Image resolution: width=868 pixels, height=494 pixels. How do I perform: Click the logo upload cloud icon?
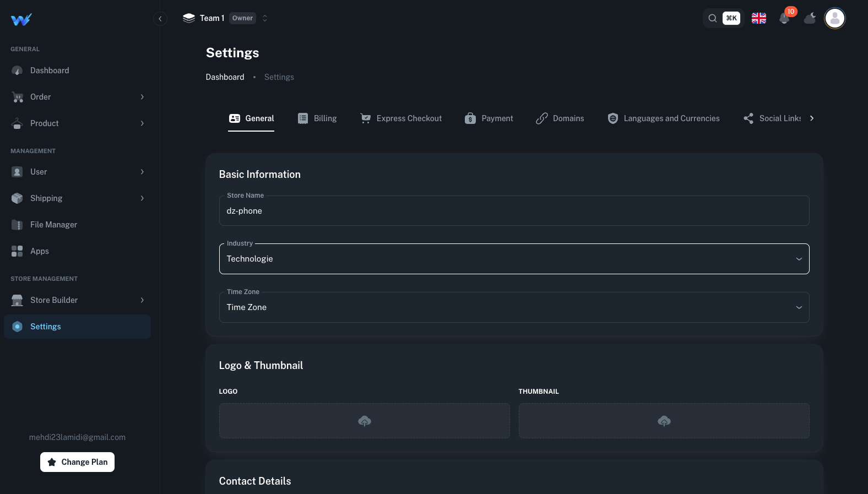(365, 421)
